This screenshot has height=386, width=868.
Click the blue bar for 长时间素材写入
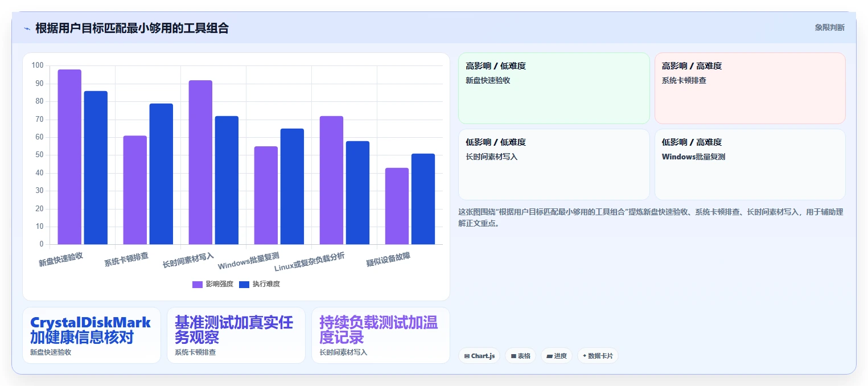[227, 180]
